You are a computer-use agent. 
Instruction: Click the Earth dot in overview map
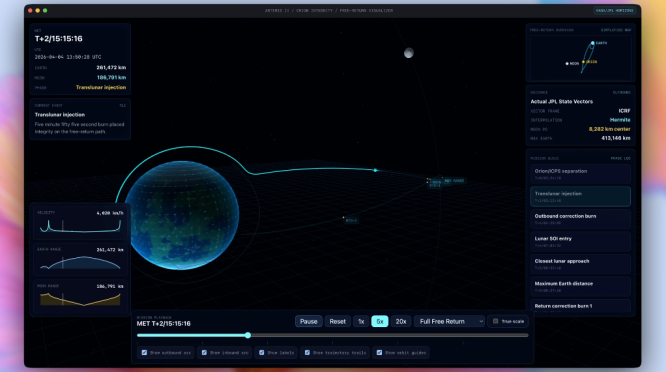coord(593,43)
